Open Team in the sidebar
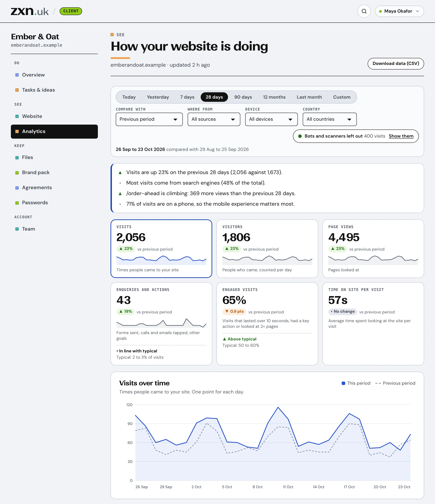 [54, 229]
